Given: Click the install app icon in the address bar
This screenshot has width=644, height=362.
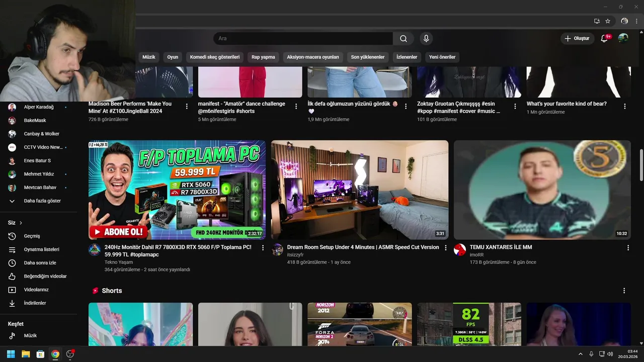Looking at the screenshot, I should (x=597, y=21).
